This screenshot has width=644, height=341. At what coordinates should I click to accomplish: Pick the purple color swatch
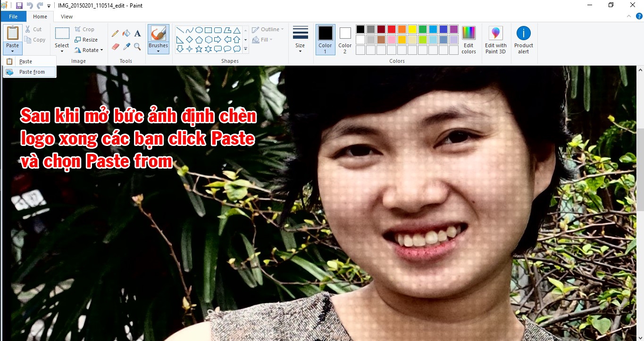click(x=453, y=29)
